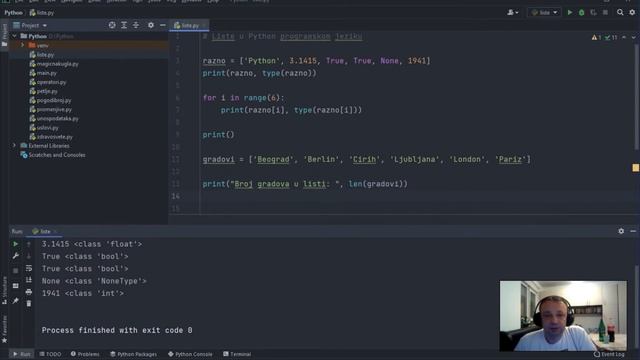The width and height of the screenshot is (640, 360).
Task: Click the restore layout icon in Run panel
Action: 16,286
